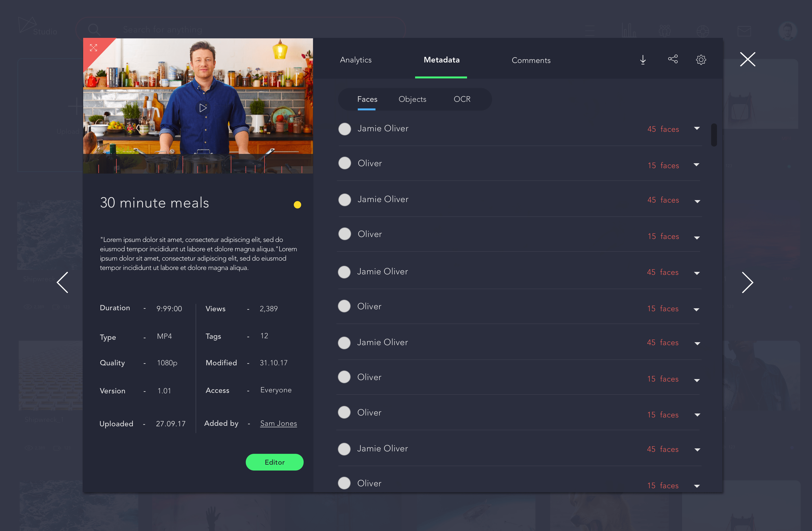The image size is (812, 531).
Task: Click the yellow status dot beside the title
Action: click(297, 205)
